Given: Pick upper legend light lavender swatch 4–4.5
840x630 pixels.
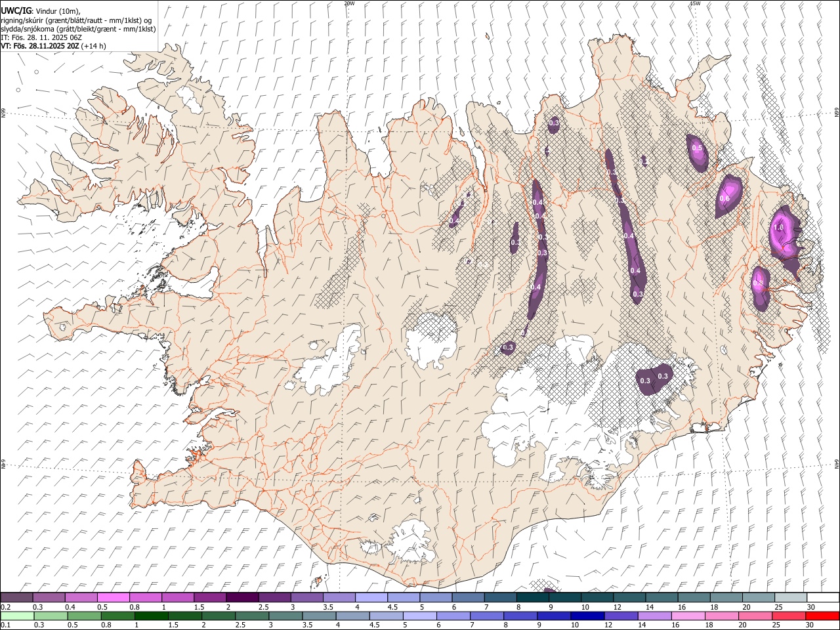Looking at the screenshot, I should (x=371, y=597).
